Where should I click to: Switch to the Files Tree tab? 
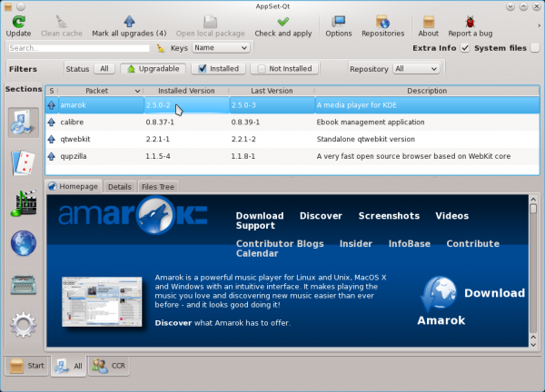click(x=158, y=187)
